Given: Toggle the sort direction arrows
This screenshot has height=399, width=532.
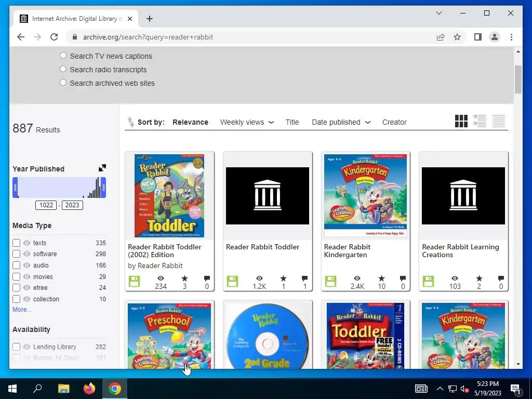Looking at the screenshot, I should pos(130,122).
